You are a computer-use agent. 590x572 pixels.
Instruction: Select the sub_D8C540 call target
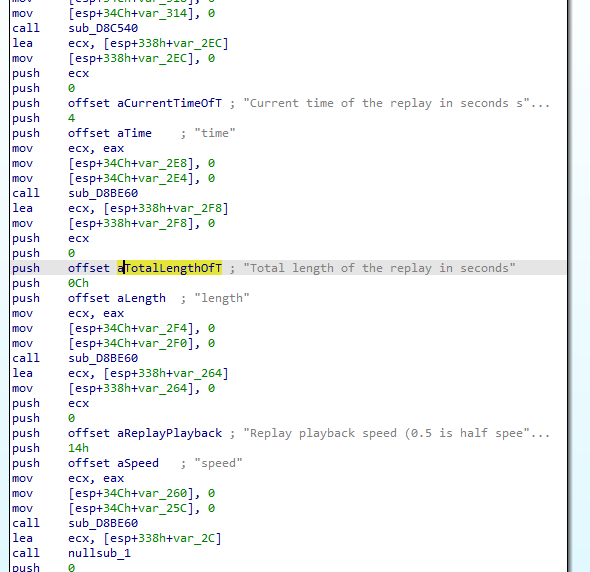tap(103, 28)
